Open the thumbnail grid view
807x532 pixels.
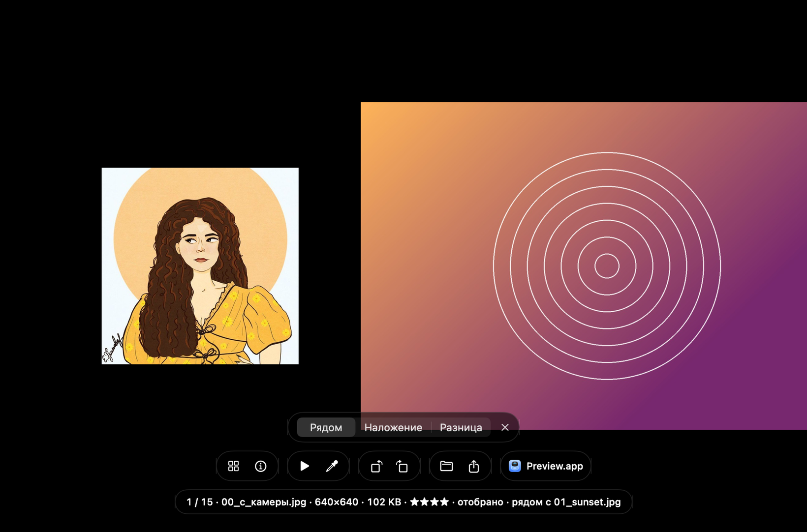(234, 466)
